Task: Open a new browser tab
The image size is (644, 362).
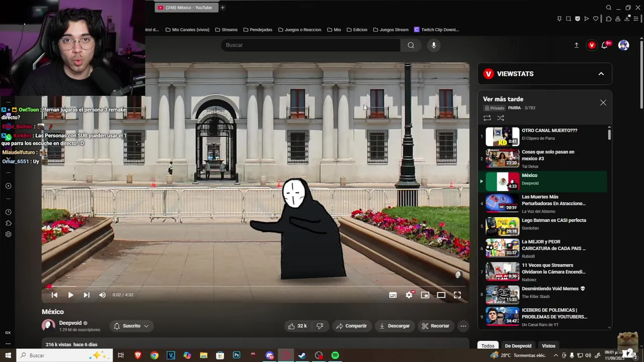Action: pyautogui.click(x=222, y=8)
